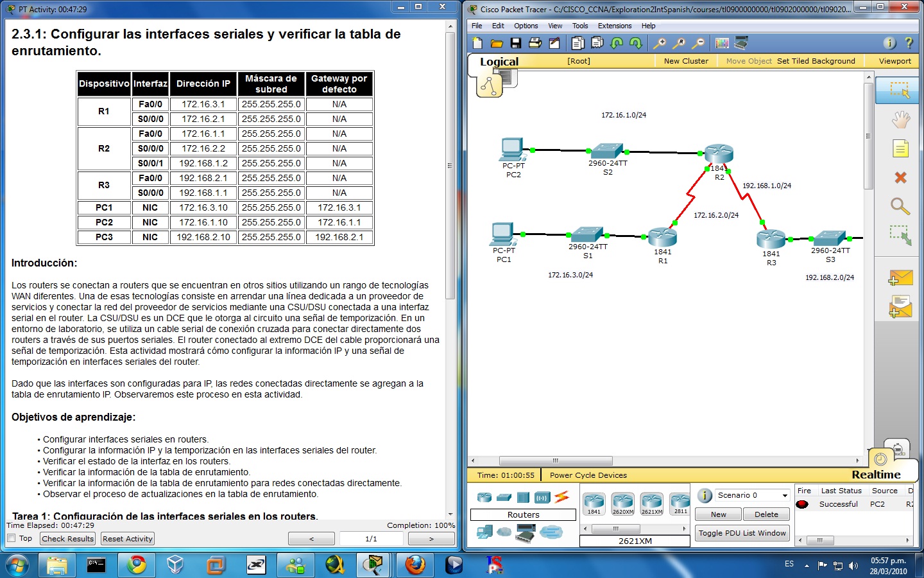Choose the Add Simple PDU envelope tool
Viewport: 924px width, 578px height.
900,277
